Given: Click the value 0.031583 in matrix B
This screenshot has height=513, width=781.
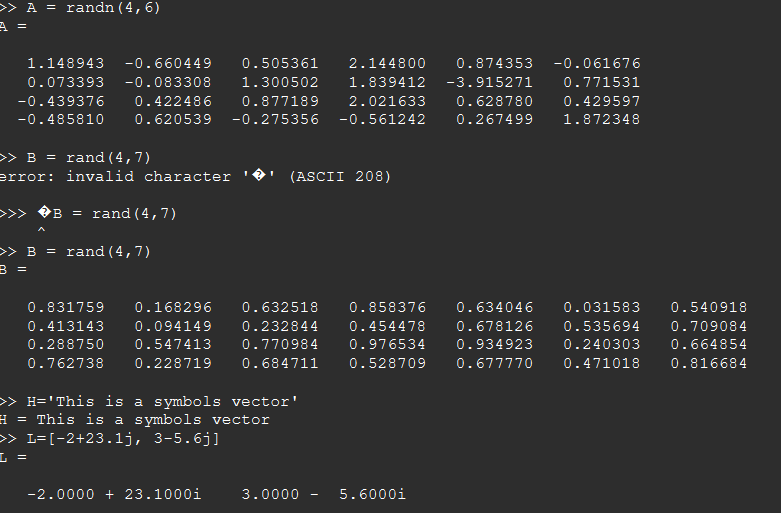Looking at the screenshot, I should (x=601, y=307).
